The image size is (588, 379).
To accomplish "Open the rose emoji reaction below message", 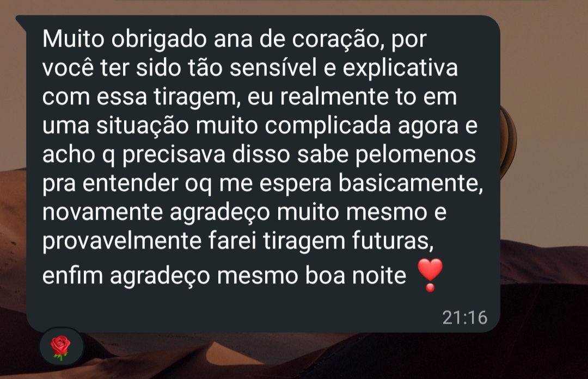I will 61,347.
